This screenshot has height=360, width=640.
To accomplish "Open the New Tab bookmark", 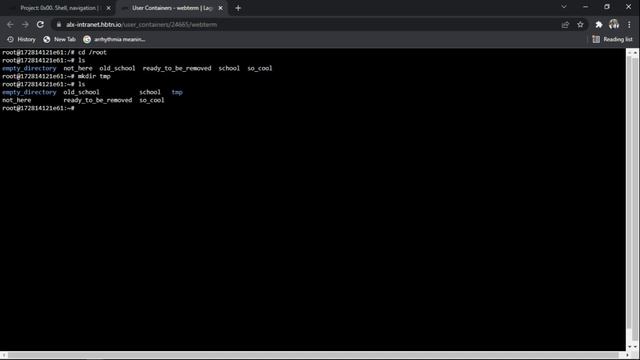I will [x=60, y=40].
